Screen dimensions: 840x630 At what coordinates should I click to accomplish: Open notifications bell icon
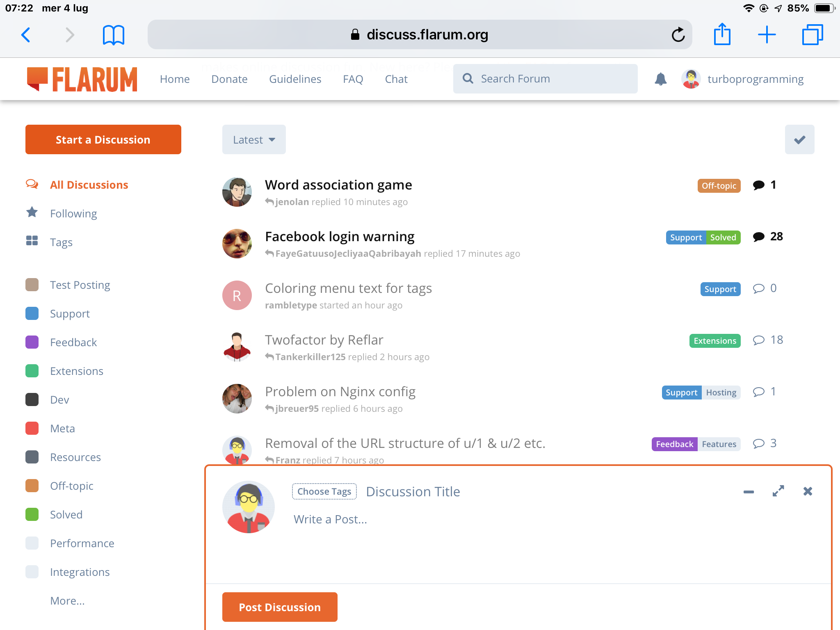point(660,79)
